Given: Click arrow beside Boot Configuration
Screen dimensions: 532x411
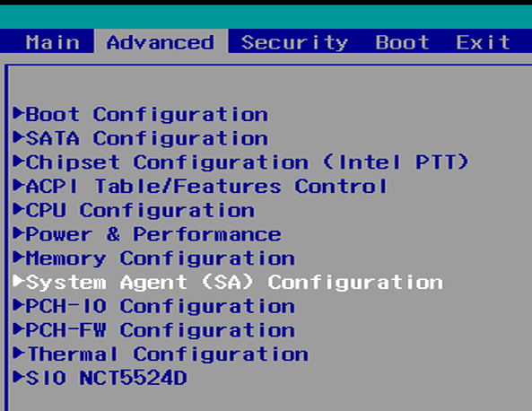Looking at the screenshot, I should 18,113.
